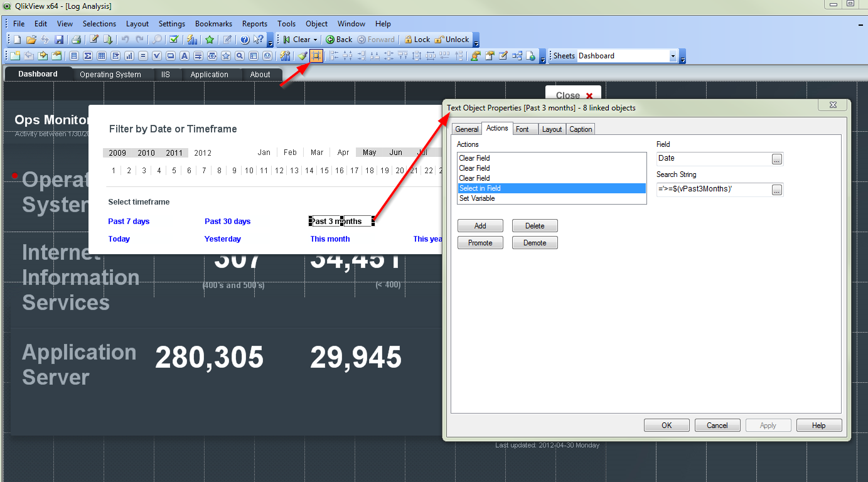
Task: Open the browse button beside Date field
Action: point(777,159)
